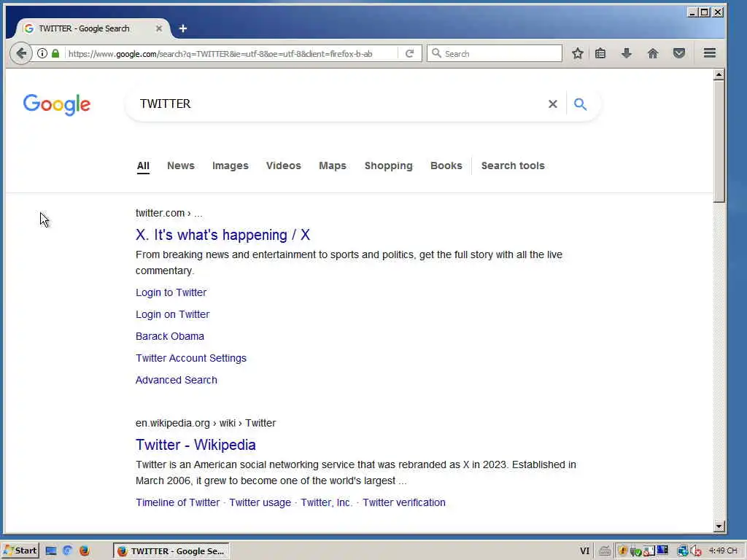Go back with the browser back arrow
The width and height of the screenshot is (747, 560).
pyautogui.click(x=21, y=53)
